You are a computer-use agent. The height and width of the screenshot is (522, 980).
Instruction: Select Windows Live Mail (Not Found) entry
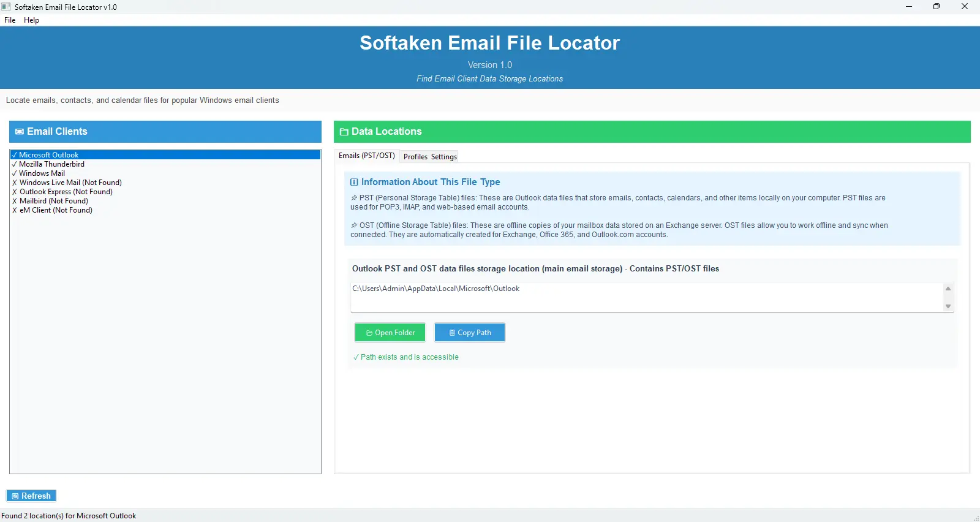tap(70, 183)
